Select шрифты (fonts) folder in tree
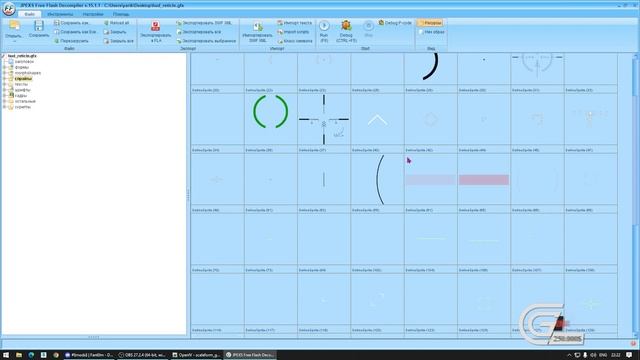The width and height of the screenshot is (640, 360). click(22, 90)
